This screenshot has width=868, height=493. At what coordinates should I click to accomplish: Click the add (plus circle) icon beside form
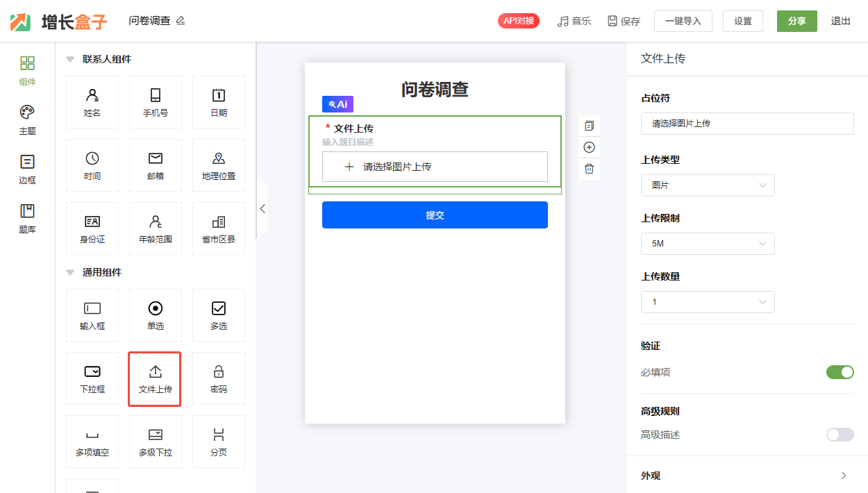point(589,147)
